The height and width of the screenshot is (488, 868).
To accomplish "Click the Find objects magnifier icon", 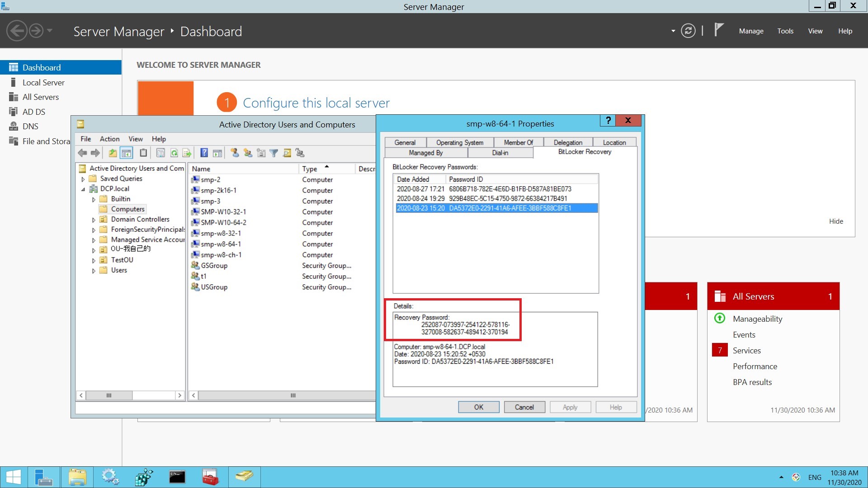I will (x=287, y=153).
